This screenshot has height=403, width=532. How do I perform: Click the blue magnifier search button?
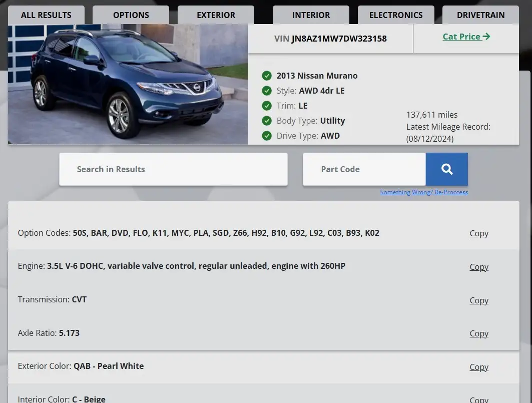coord(447,169)
